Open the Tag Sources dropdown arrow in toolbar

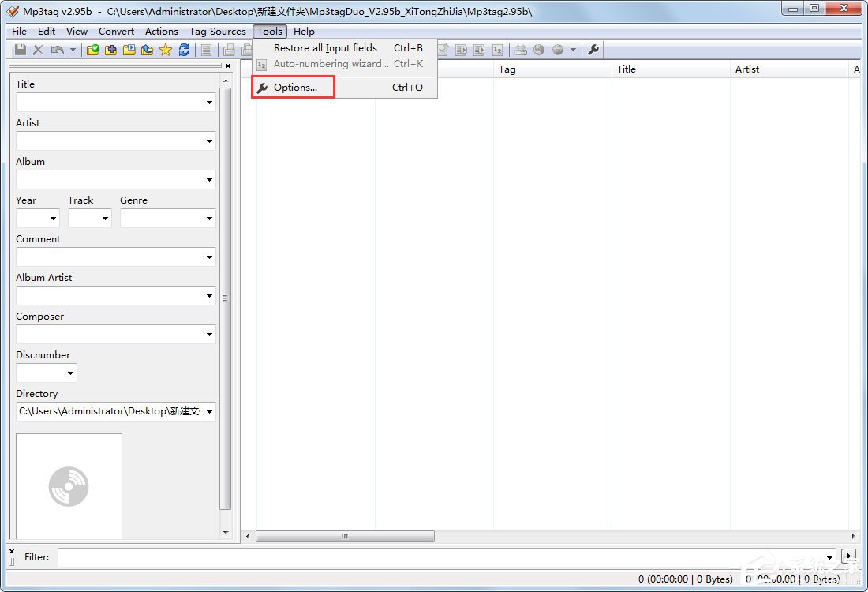coord(573,50)
